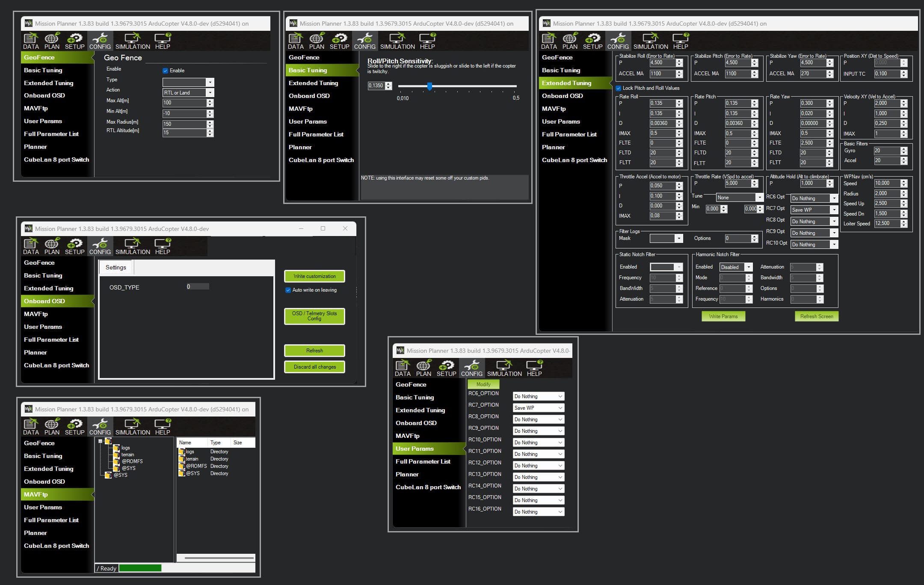Viewport: 924px width, 585px height.
Task: Click the Rate Roll P value field
Action: point(666,103)
